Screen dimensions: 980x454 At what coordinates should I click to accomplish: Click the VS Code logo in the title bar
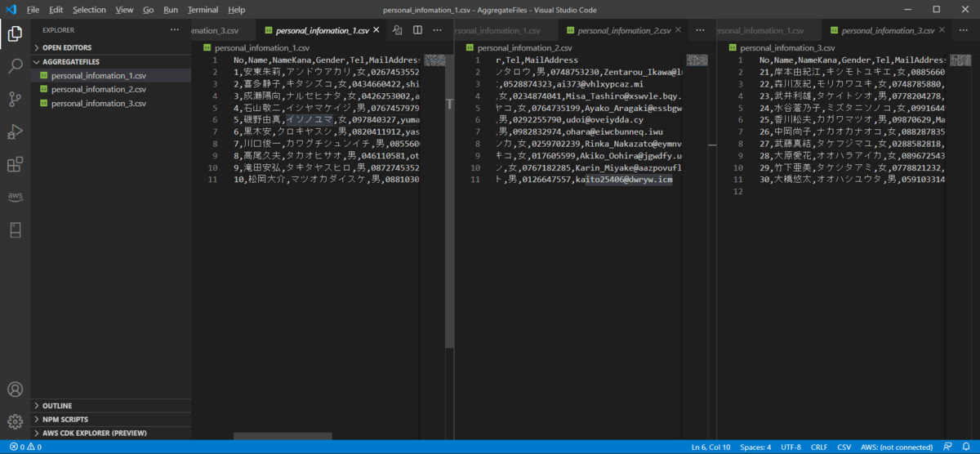click(x=10, y=10)
